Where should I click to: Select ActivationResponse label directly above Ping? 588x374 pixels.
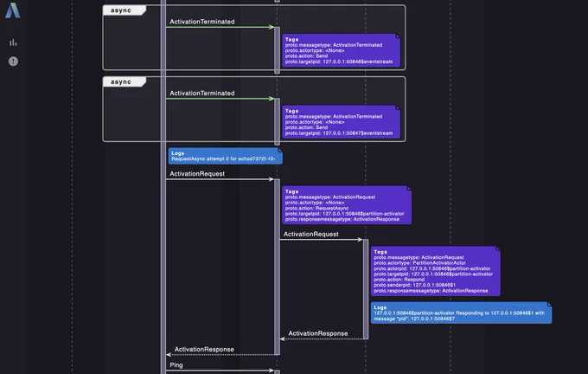[204, 350]
